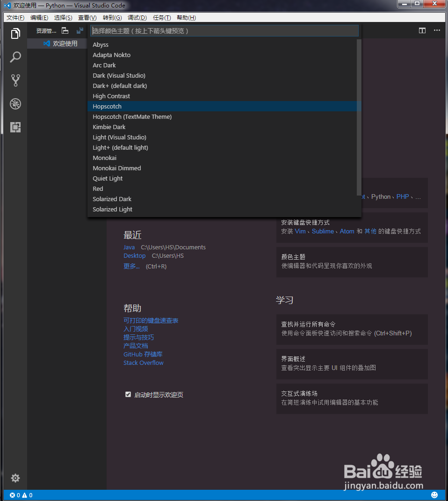Open the Extensions view icon
The image size is (448, 501).
(x=15, y=127)
